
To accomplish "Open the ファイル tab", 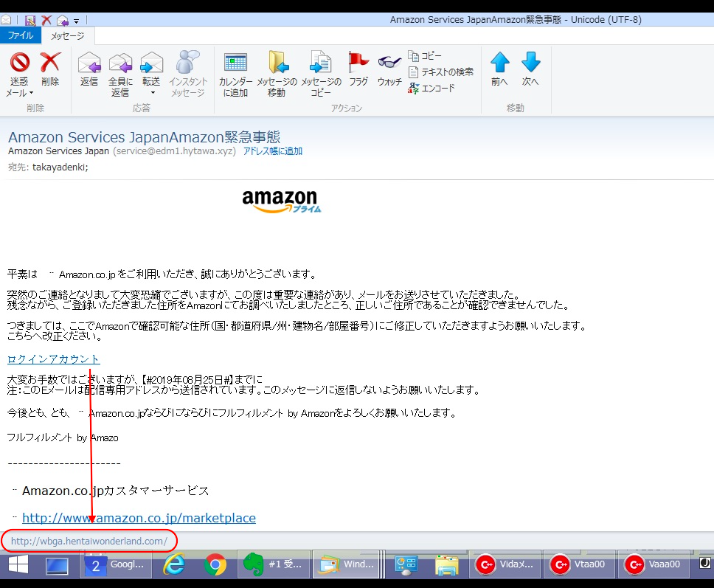I will coord(21,35).
